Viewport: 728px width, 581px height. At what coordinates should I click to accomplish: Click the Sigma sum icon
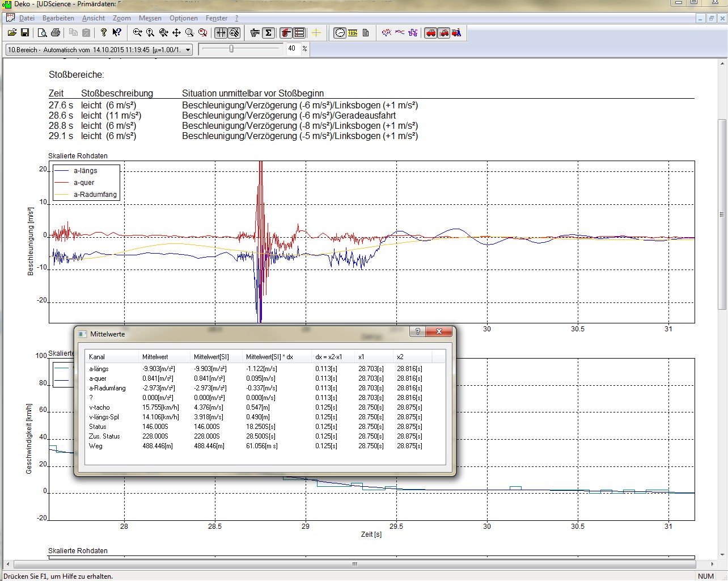tap(269, 33)
